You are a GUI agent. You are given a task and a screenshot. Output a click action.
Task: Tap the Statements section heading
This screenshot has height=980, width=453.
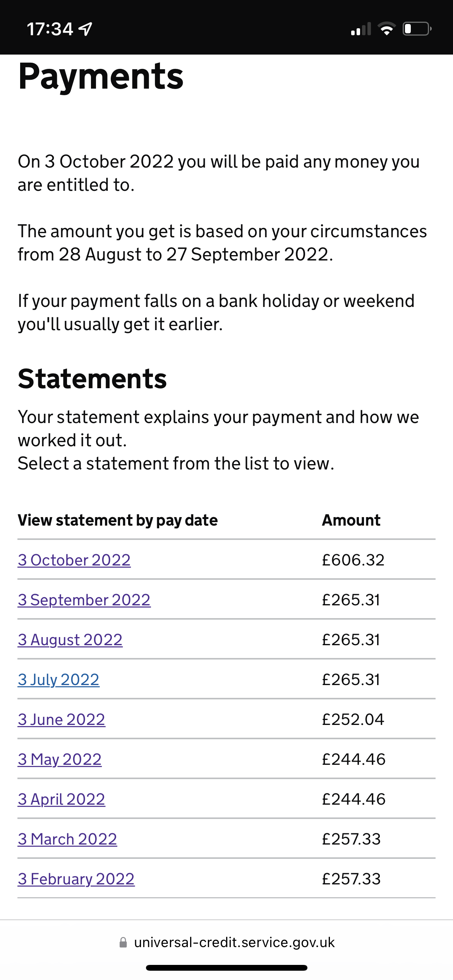pyautogui.click(x=92, y=379)
